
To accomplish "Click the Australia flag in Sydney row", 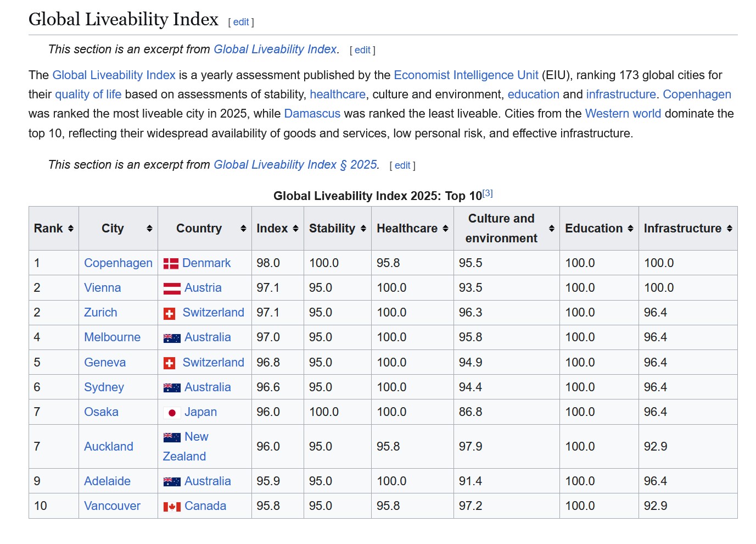I will (x=172, y=388).
